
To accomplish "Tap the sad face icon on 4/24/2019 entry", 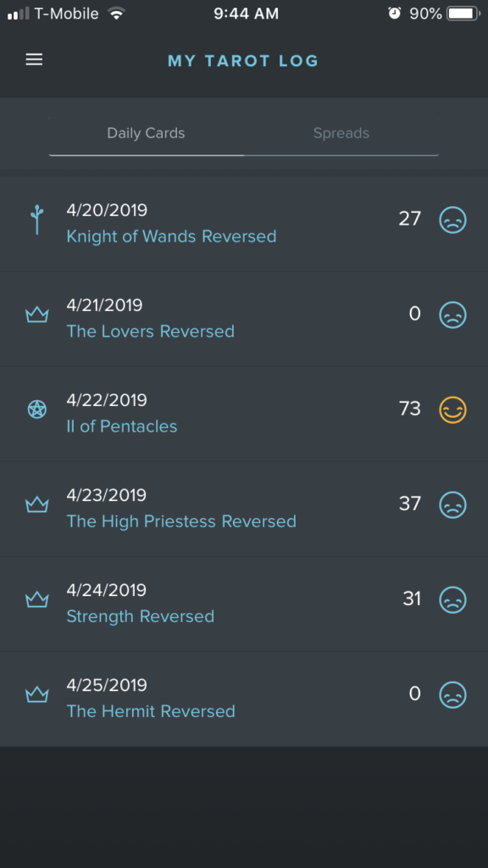I will 452,599.
